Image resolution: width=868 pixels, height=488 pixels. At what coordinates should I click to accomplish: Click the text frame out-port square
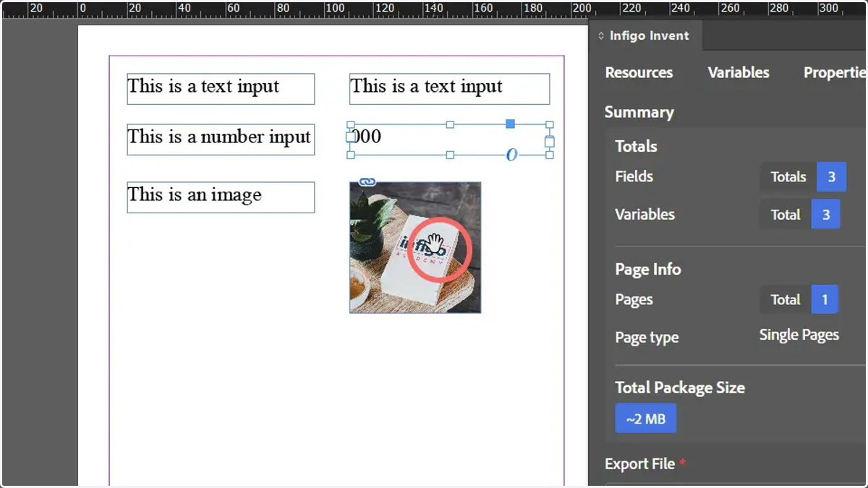[550, 142]
